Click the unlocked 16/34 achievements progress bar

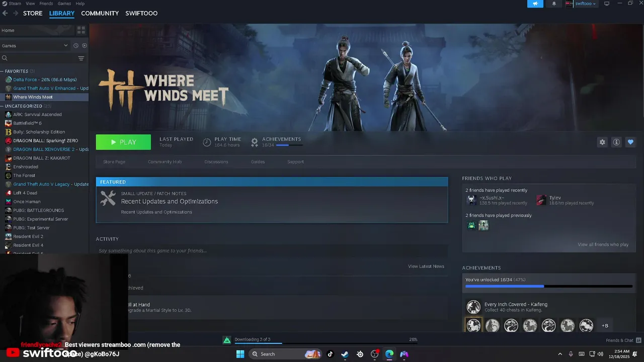coord(548,286)
